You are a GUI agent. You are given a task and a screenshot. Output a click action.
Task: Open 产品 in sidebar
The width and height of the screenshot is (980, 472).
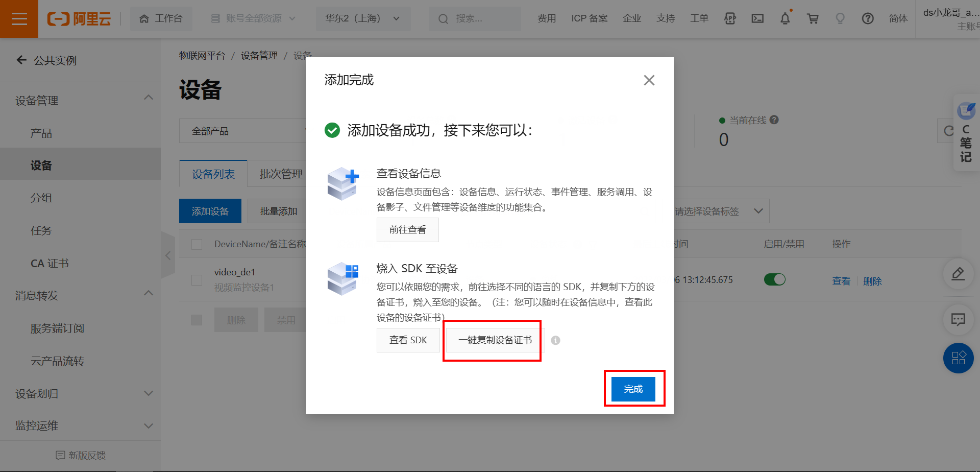(x=41, y=133)
